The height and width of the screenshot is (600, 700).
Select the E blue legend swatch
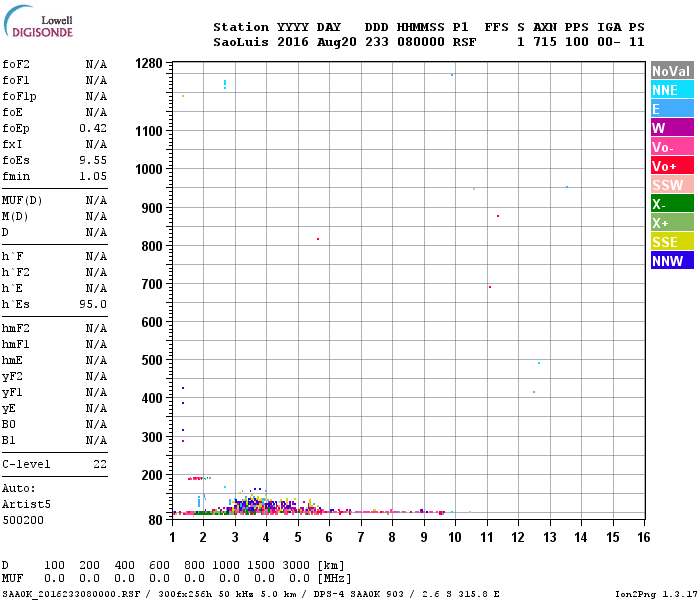tap(672, 109)
